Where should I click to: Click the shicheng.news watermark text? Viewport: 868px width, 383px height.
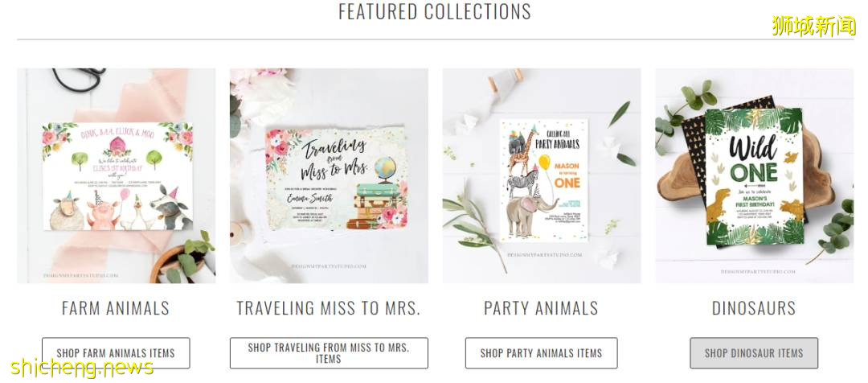[81, 368]
